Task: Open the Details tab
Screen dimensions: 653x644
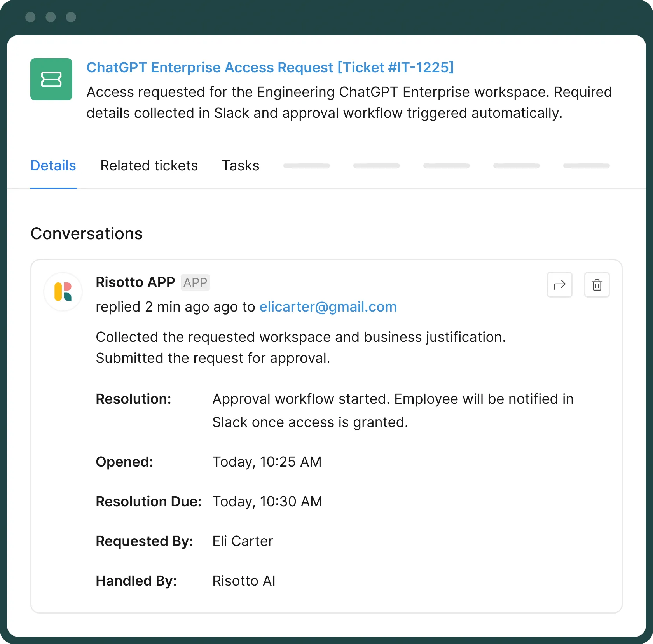Action: (53, 166)
